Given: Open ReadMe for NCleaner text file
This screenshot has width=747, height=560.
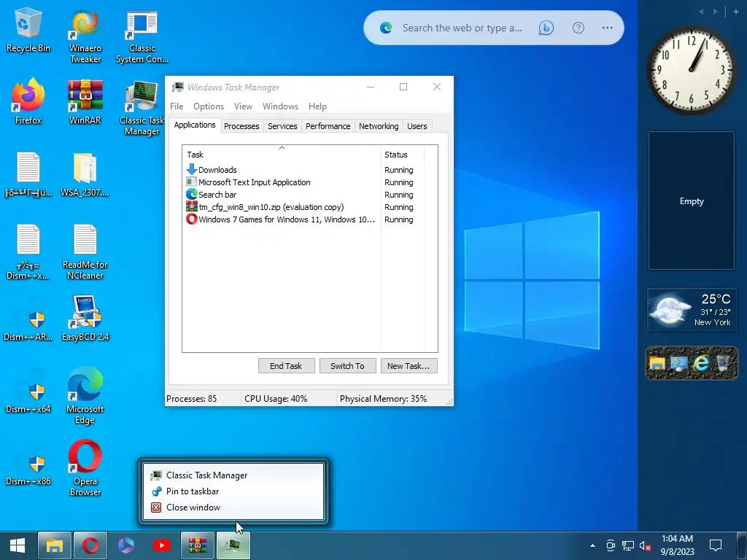Looking at the screenshot, I should [x=85, y=252].
